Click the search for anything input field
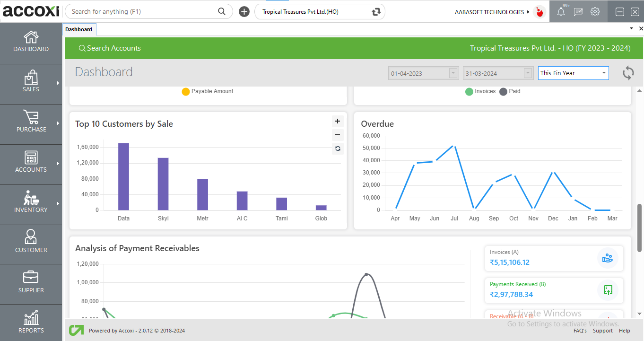The width and height of the screenshot is (644, 341). tap(142, 11)
